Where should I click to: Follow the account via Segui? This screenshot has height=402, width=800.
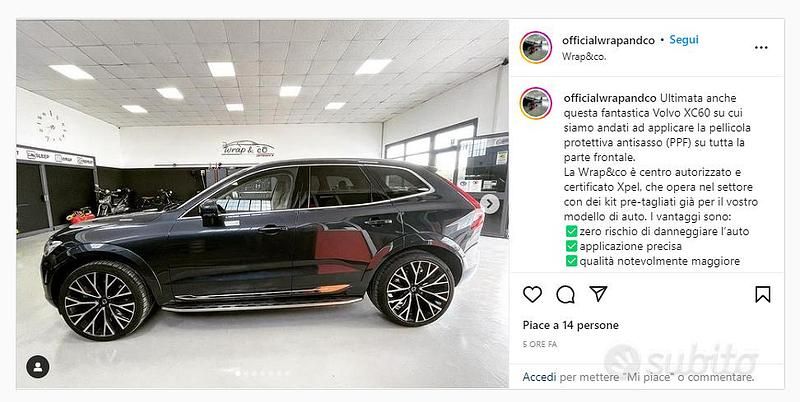coord(684,40)
